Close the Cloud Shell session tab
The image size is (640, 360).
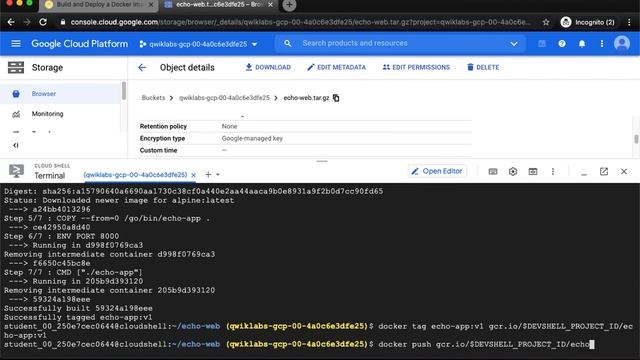193,175
